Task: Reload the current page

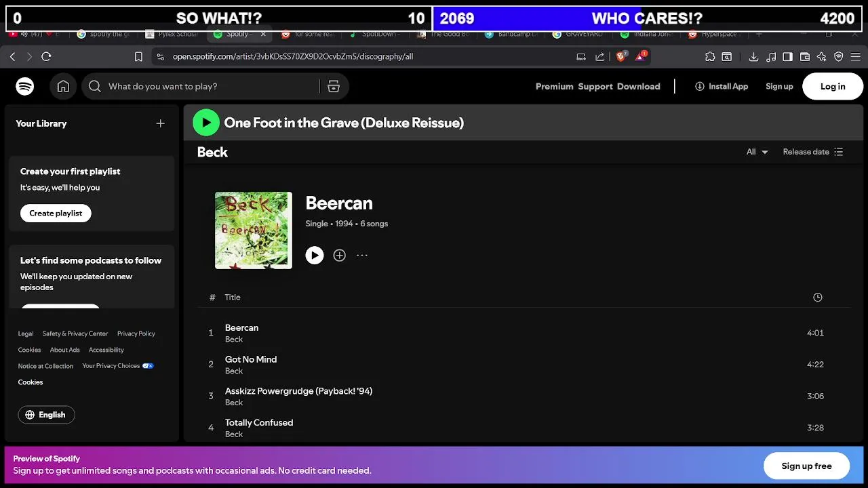Action: point(46,57)
